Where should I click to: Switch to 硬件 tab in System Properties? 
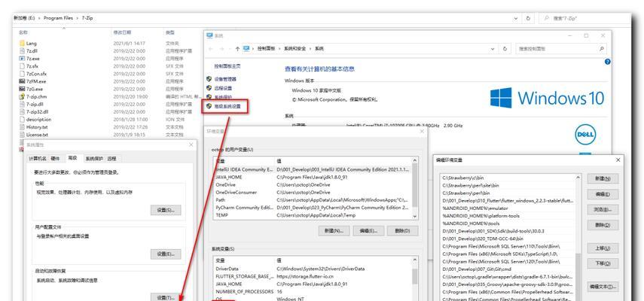(55, 159)
